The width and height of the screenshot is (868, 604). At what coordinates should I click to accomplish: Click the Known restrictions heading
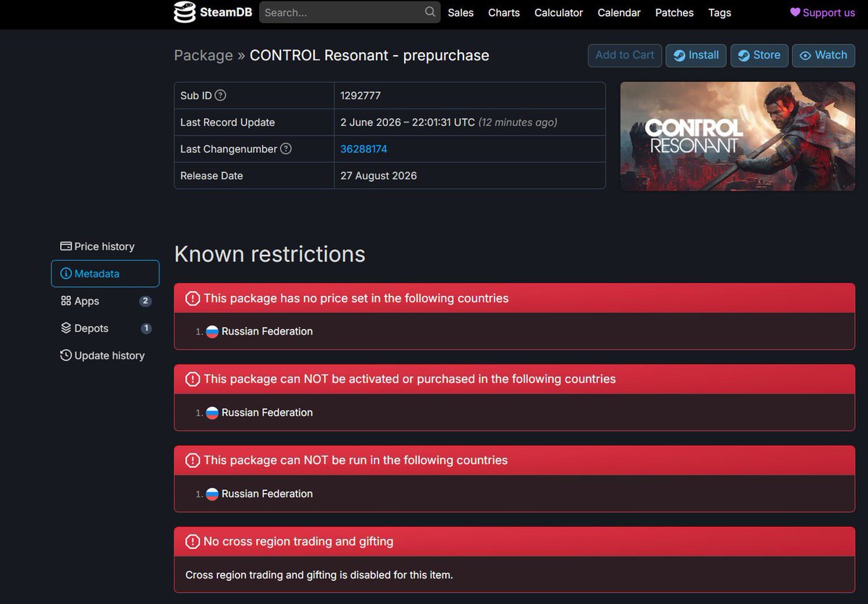(269, 254)
